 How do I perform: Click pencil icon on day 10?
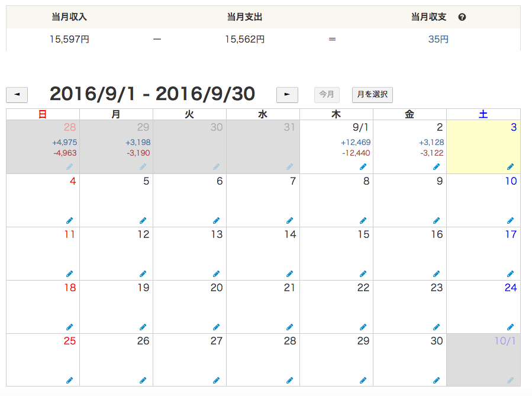pyautogui.click(x=510, y=221)
